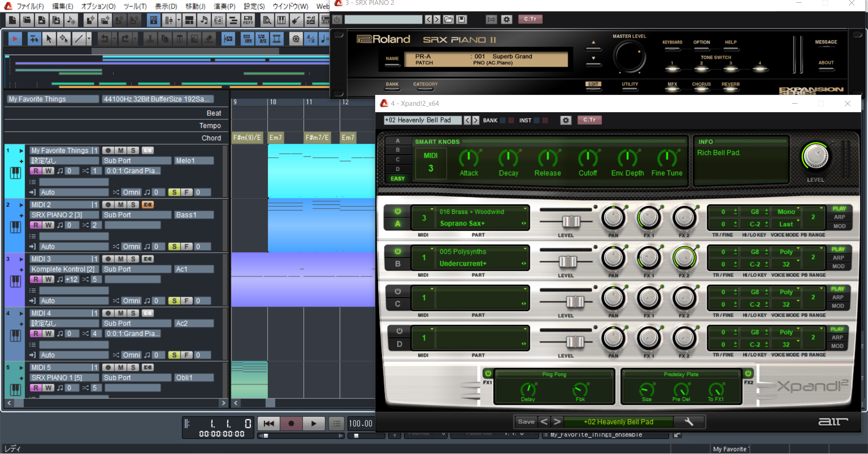Select the line draw tool

click(x=79, y=39)
